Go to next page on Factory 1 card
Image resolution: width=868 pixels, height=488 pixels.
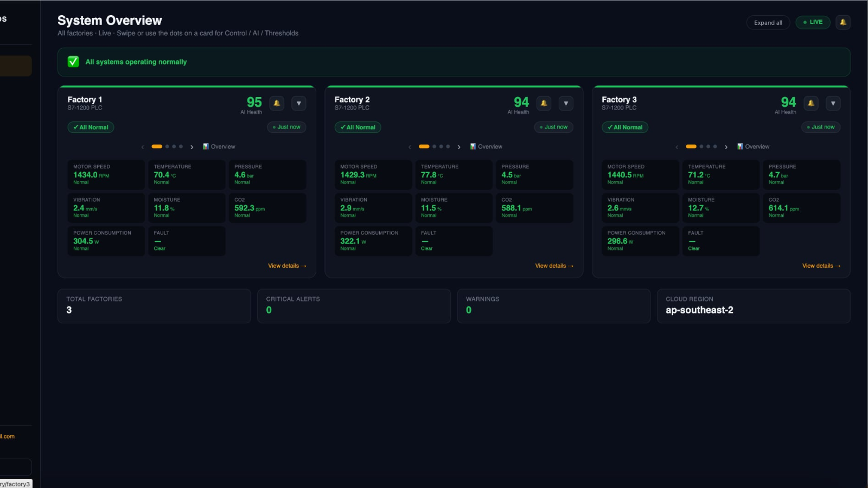coord(192,147)
